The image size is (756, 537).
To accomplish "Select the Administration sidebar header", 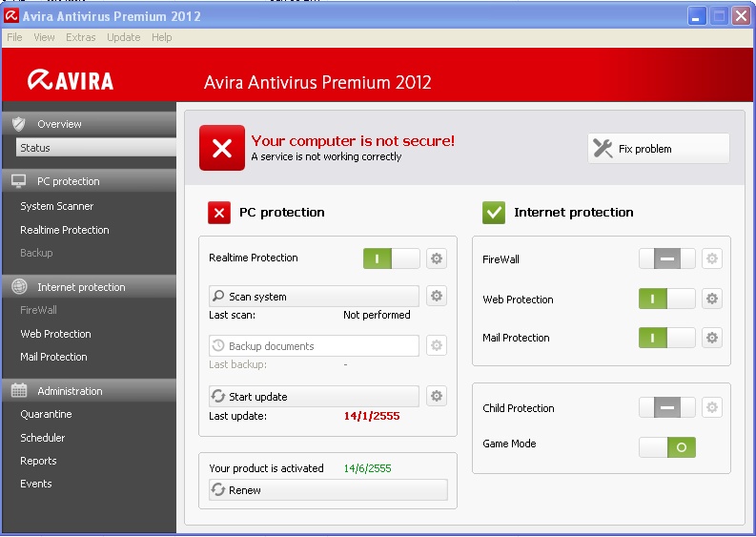I will (x=90, y=390).
